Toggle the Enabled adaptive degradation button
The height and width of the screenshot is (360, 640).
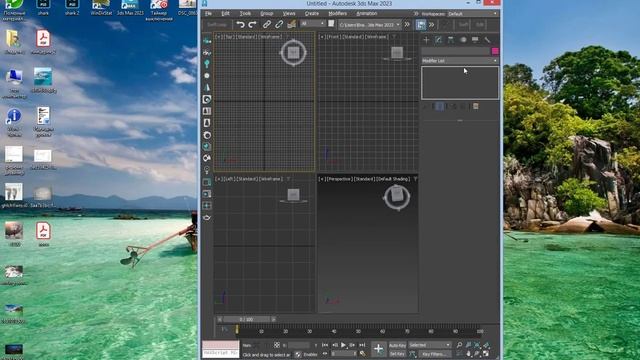pyautogui.click(x=307, y=354)
